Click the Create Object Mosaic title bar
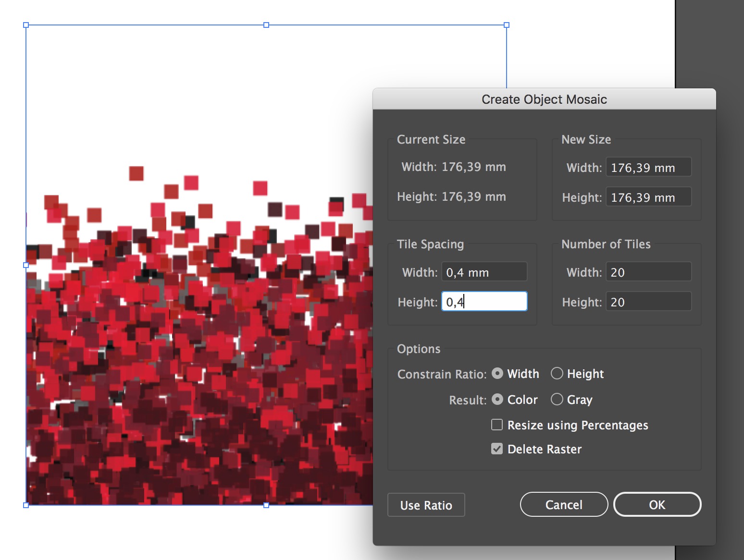This screenshot has width=744, height=560. point(544,99)
